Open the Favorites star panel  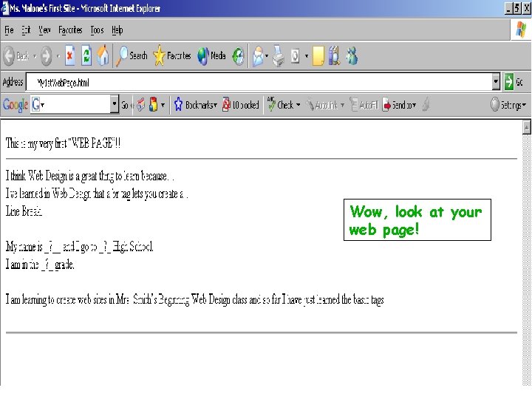pos(171,55)
